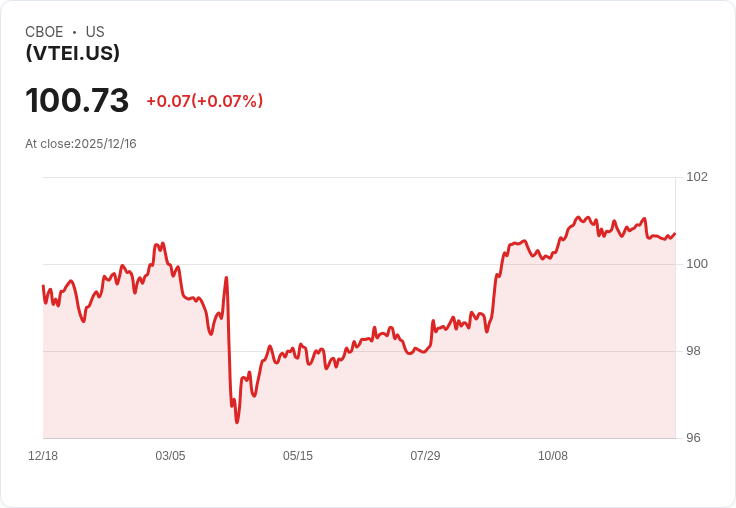
Task: Click the dot separator between CBOE and US
Action: [74, 32]
